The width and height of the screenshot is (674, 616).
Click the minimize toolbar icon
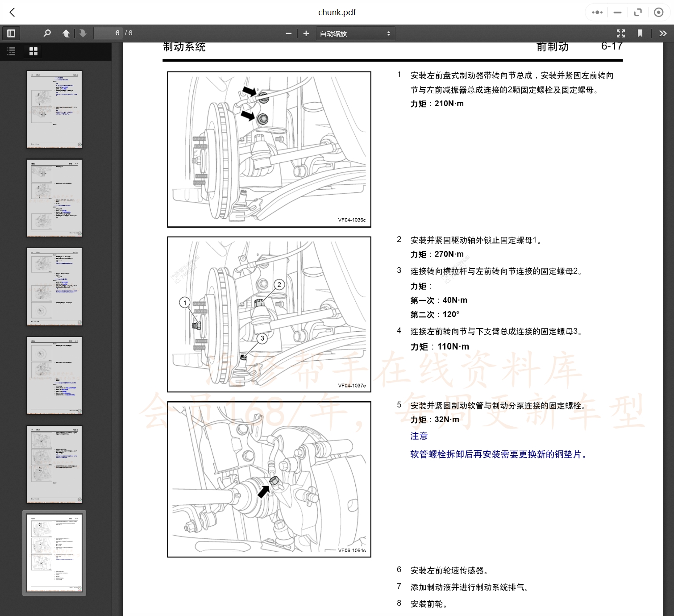(617, 12)
